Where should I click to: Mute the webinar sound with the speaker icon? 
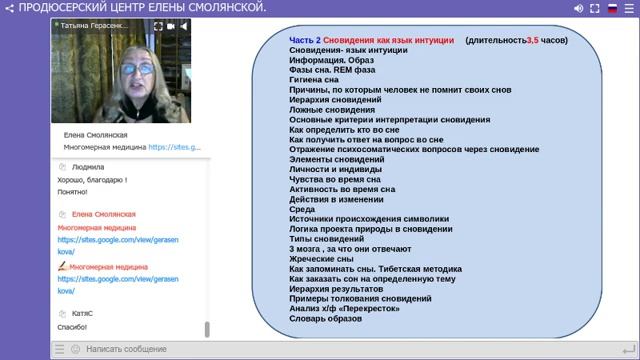click(x=578, y=8)
